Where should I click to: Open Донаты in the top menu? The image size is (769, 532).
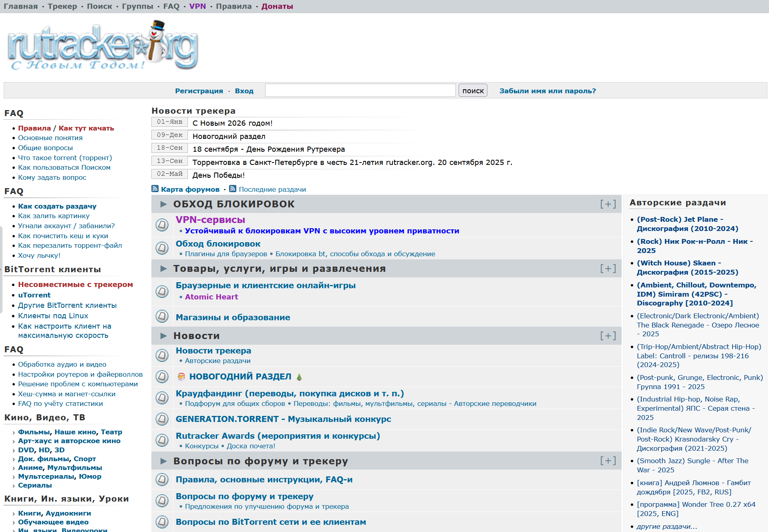click(277, 6)
